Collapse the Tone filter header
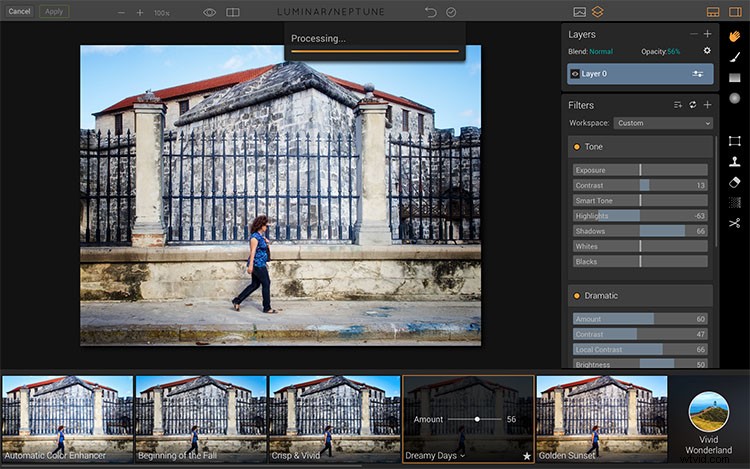This screenshot has height=469, width=750. coord(640,147)
